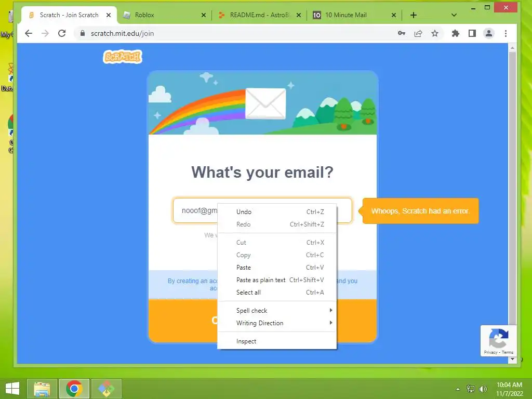Switch to the Roblox tab
Viewport: 532px width, 399px height.
pyautogui.click(x=165, y=15)
